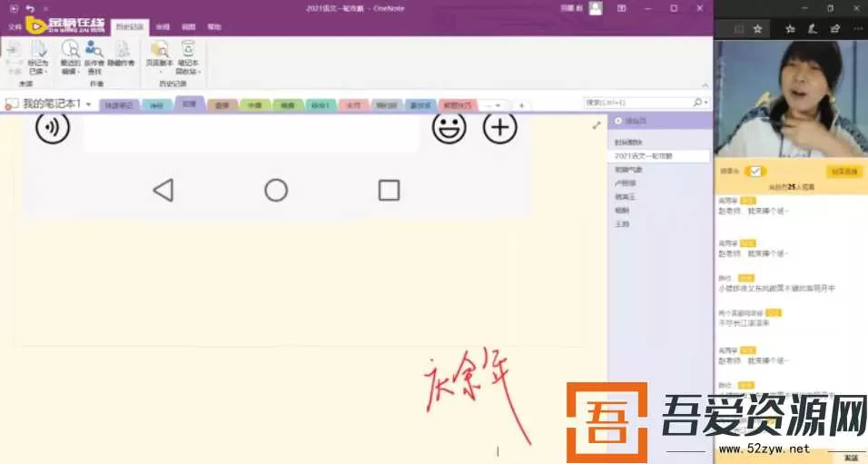Open the History ribbon tab
The width and height of the screenshot is (868, 464).
tap(131, 27)
